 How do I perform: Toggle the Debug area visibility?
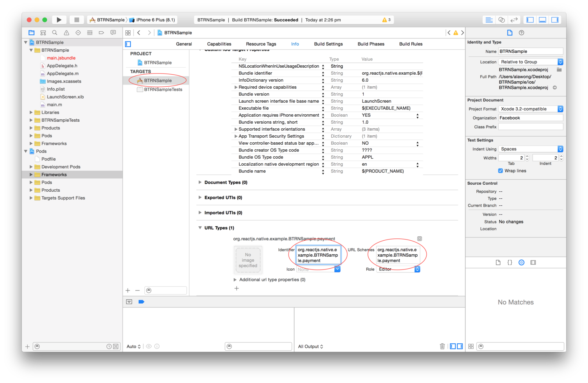[x=542, y=20]
